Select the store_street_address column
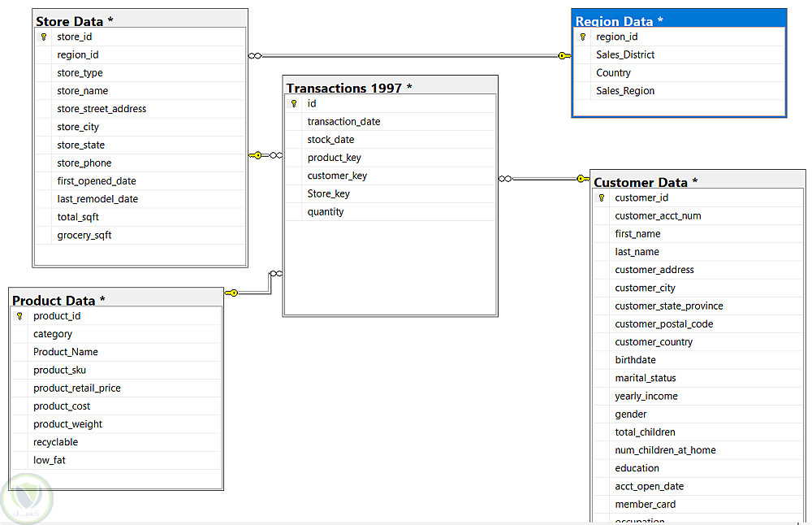812x525 pixels. tap(140, 109)
